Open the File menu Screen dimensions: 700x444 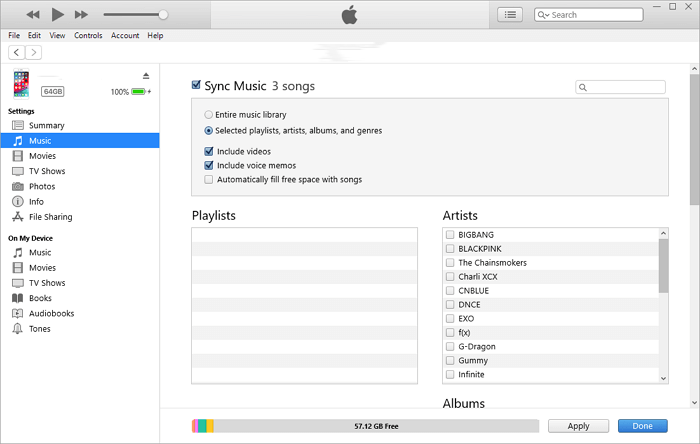[14, 35]
